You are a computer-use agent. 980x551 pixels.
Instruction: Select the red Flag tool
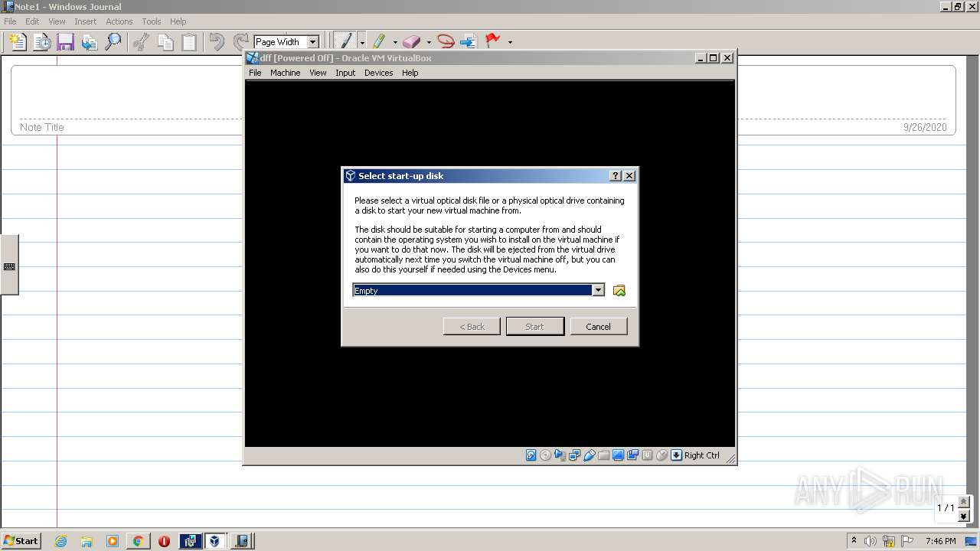493,41
